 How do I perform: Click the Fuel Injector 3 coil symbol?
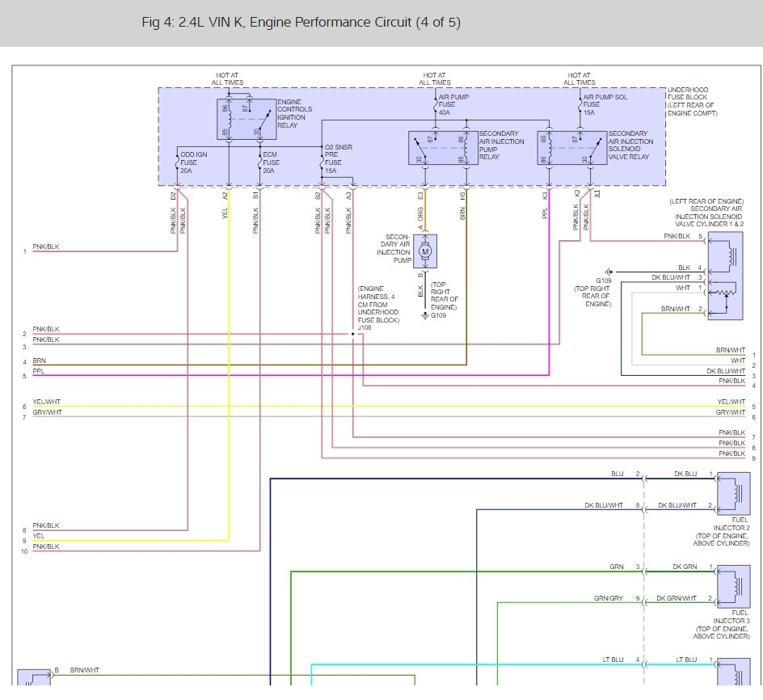[x=733, y=587]
